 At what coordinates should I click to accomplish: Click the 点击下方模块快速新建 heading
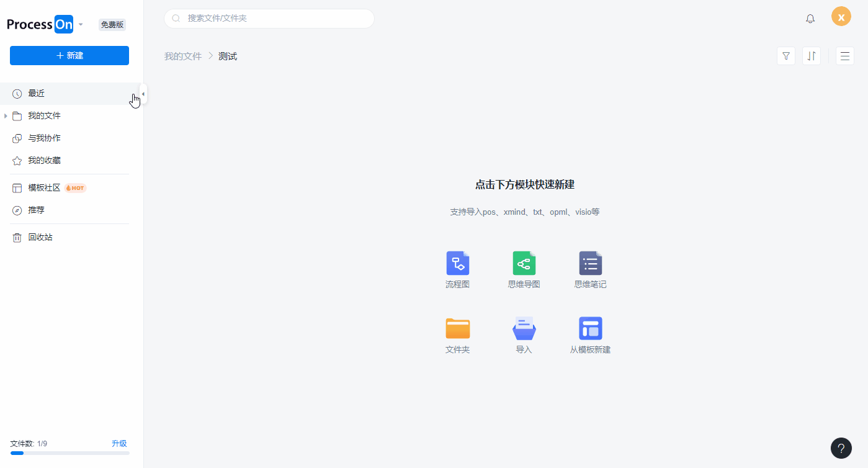(x=525, y=185)
